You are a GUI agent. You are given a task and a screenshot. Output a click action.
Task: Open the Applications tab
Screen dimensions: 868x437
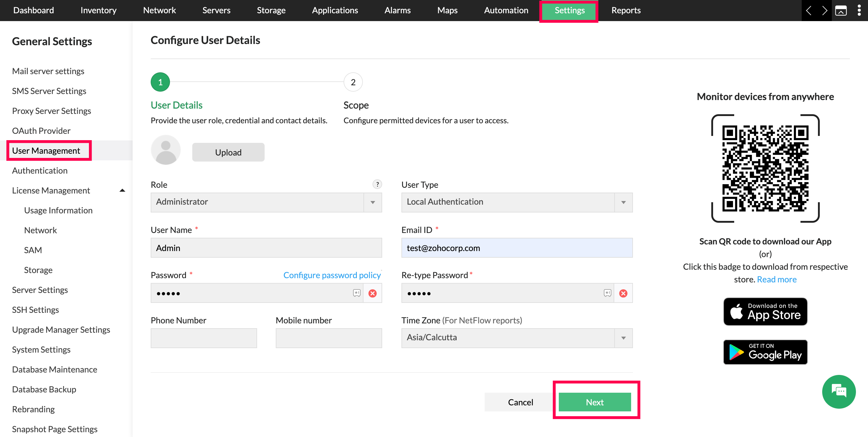[335, 10]
